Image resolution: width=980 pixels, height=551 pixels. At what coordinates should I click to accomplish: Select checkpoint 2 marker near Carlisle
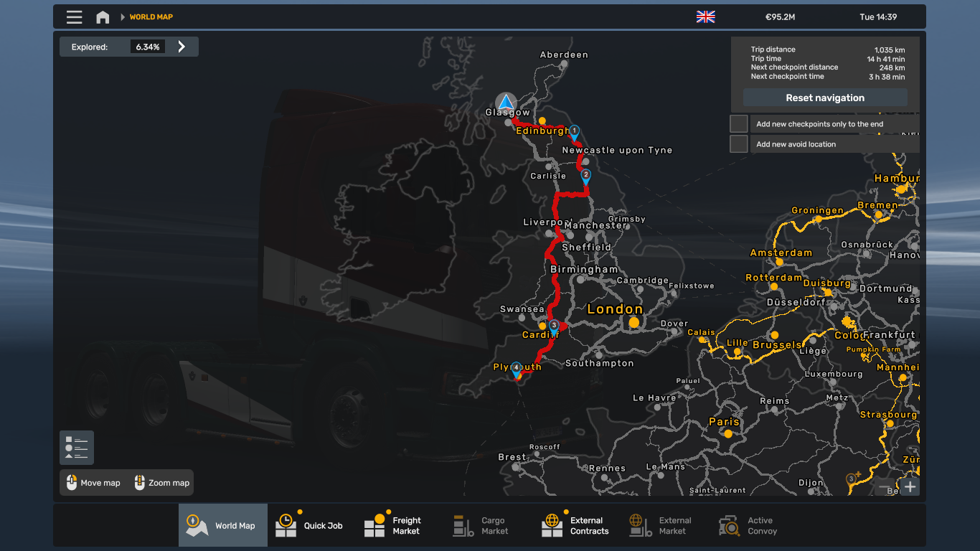tap(585, 175)
